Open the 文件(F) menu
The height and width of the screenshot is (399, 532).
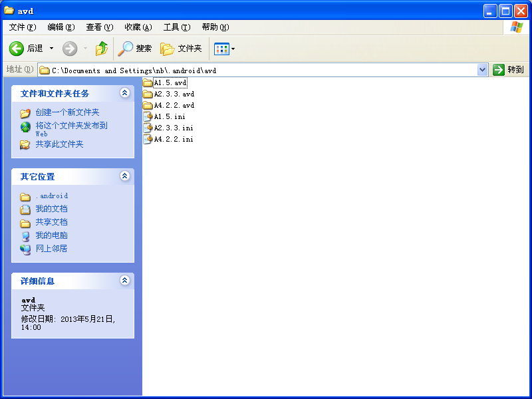pos(23,27)
